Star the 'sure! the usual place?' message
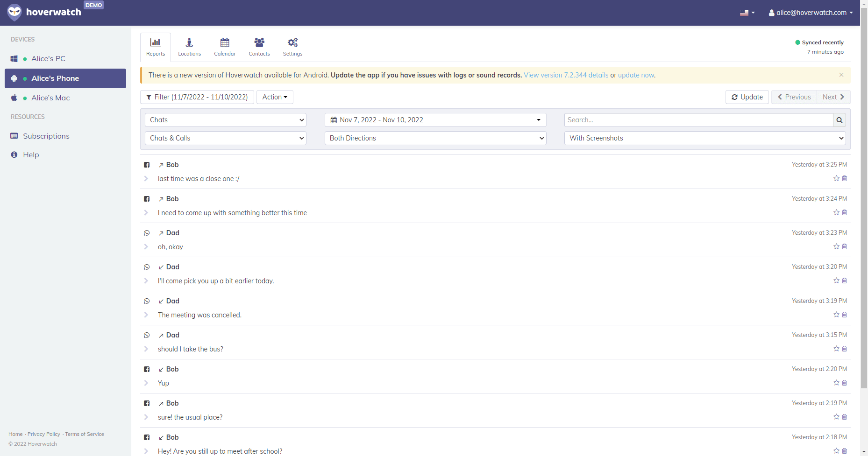The height and width of the screenshot is (456, 868). pos(836,417)
